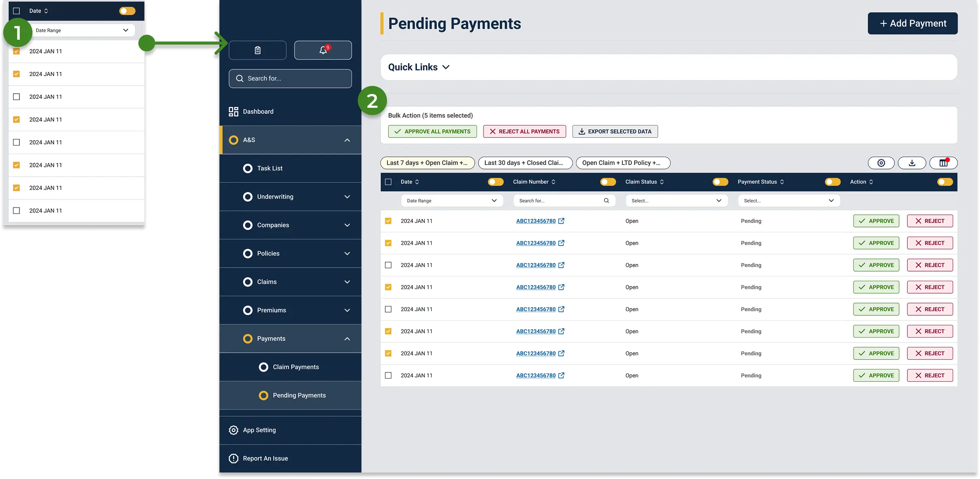Click Approve All Payments button
Screen dimensions: 980x479
(432, 131)
